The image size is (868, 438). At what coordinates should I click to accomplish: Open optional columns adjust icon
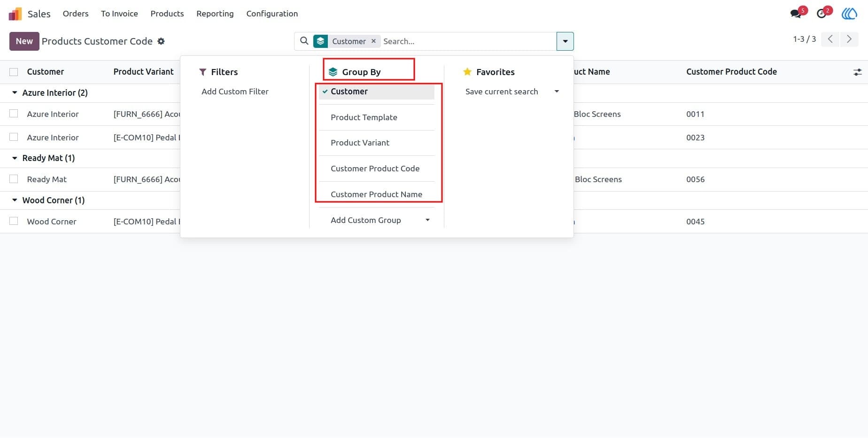pos(857,72)
